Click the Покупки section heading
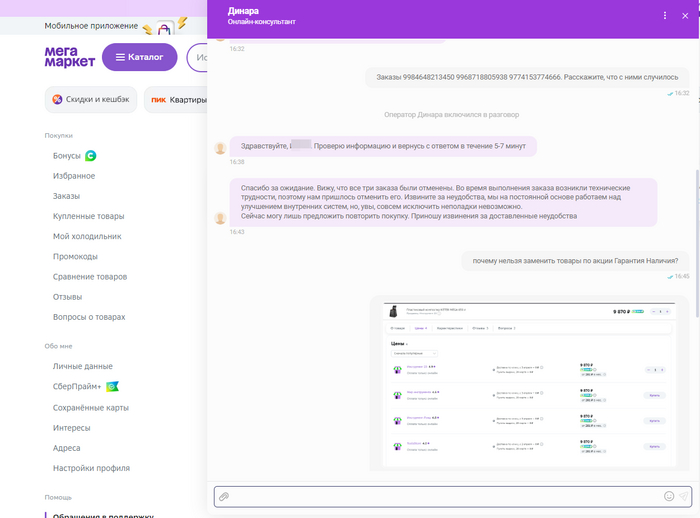This screenshot has height=518, width=700. tap(58, 135)
